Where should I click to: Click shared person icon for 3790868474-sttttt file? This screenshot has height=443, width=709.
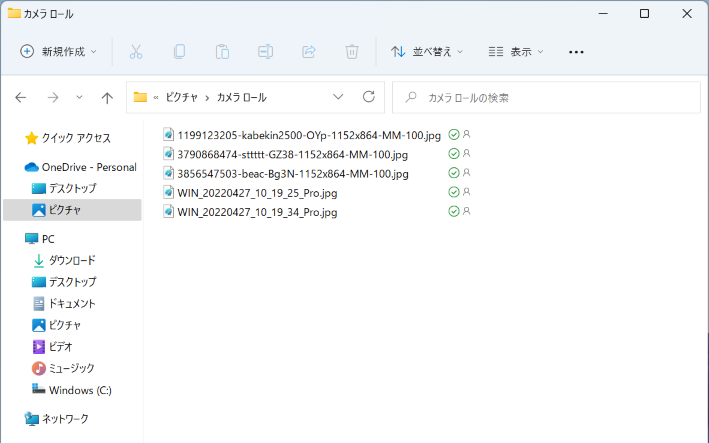point(467,153)
